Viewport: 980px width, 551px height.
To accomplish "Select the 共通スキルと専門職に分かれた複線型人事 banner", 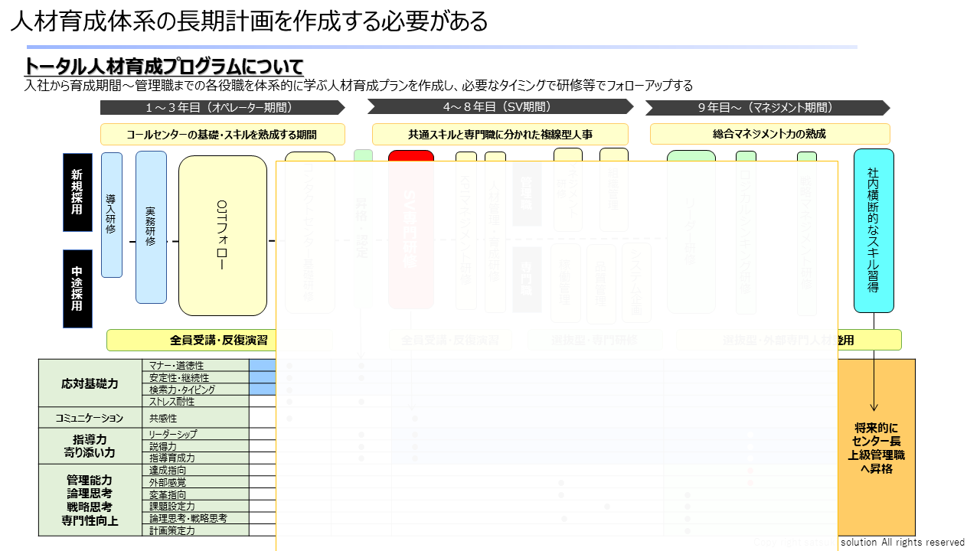I will pos(500,135).
